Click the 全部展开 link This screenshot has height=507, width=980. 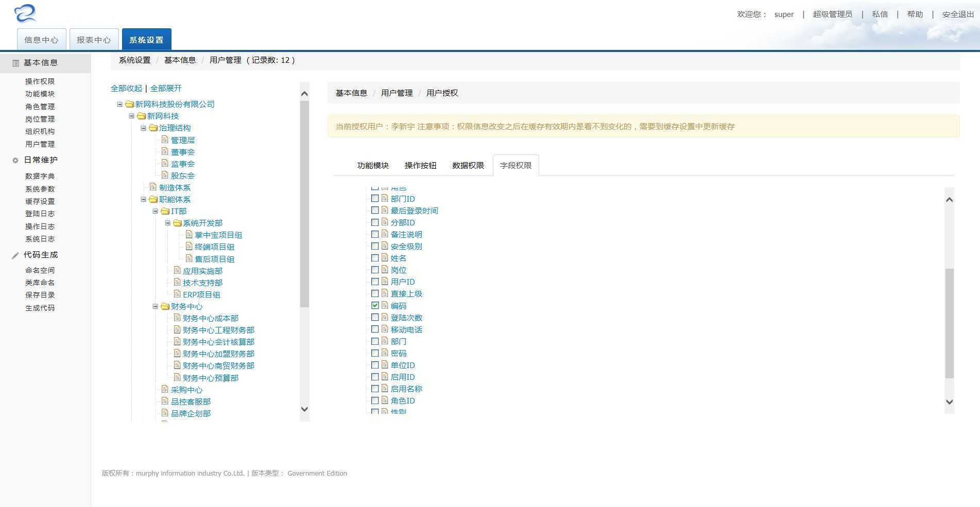pos(166,88)
